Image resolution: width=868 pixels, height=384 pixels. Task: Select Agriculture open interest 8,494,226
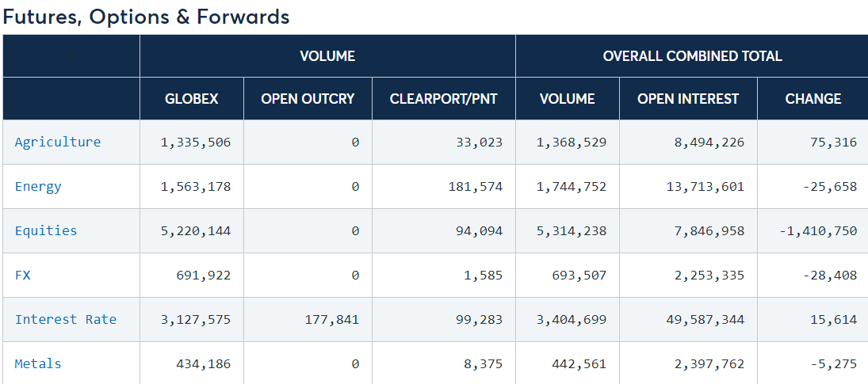[709, 143]
